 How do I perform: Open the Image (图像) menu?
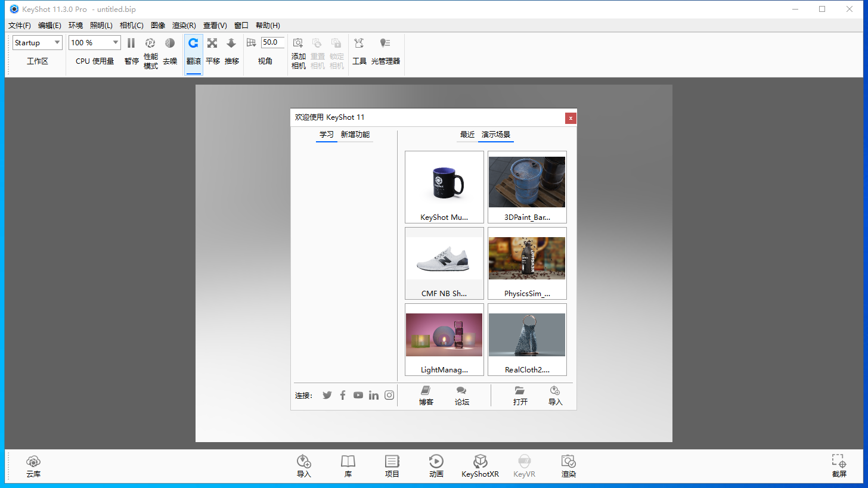point(158,26)
